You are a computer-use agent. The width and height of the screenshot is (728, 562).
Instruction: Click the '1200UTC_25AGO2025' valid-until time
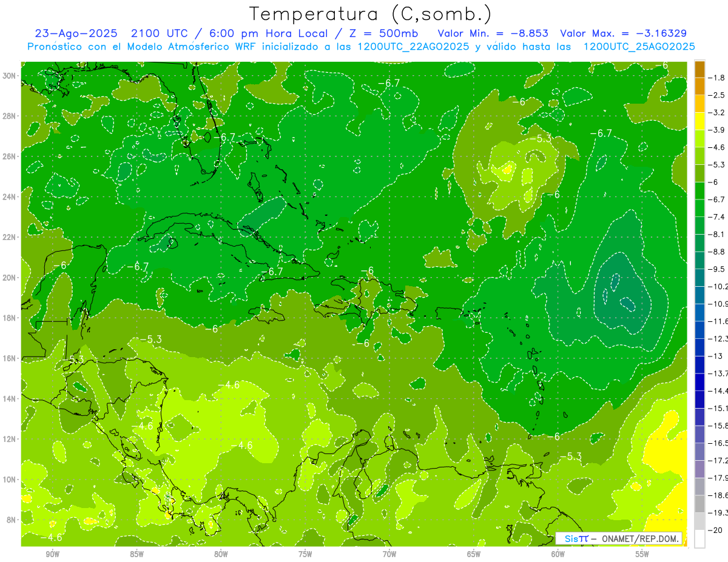(639, 47)
